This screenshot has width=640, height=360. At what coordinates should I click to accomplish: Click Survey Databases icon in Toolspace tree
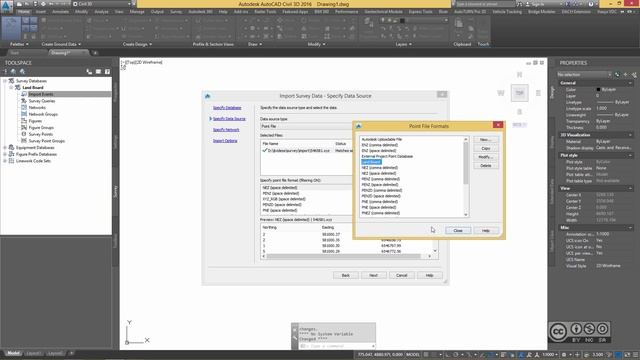(11, 81)
